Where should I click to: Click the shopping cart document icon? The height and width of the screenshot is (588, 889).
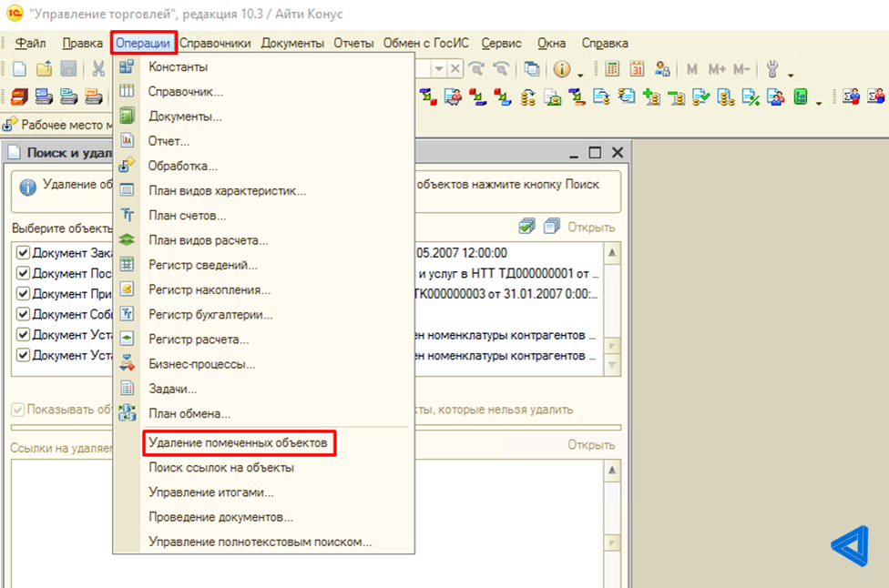tap(453, 97)
